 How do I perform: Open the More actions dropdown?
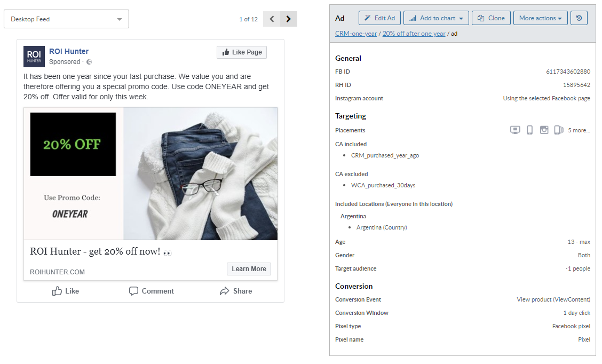(541, 18)
